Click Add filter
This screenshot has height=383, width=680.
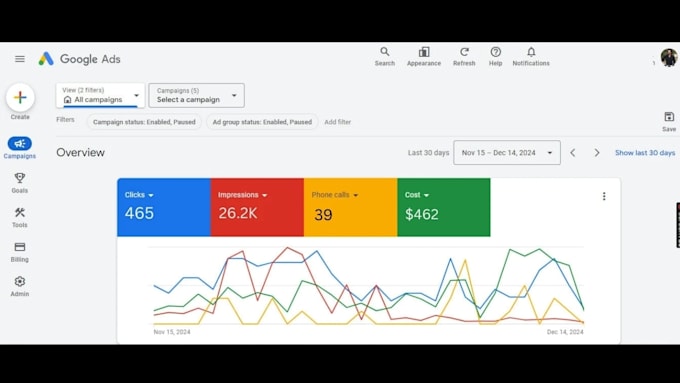tap(337, 122)
